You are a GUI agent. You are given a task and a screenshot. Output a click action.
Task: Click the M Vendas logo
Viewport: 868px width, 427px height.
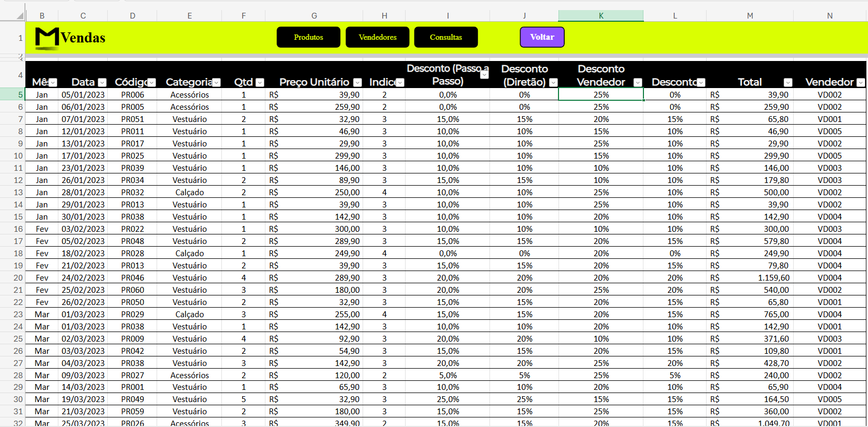[70, 38]
